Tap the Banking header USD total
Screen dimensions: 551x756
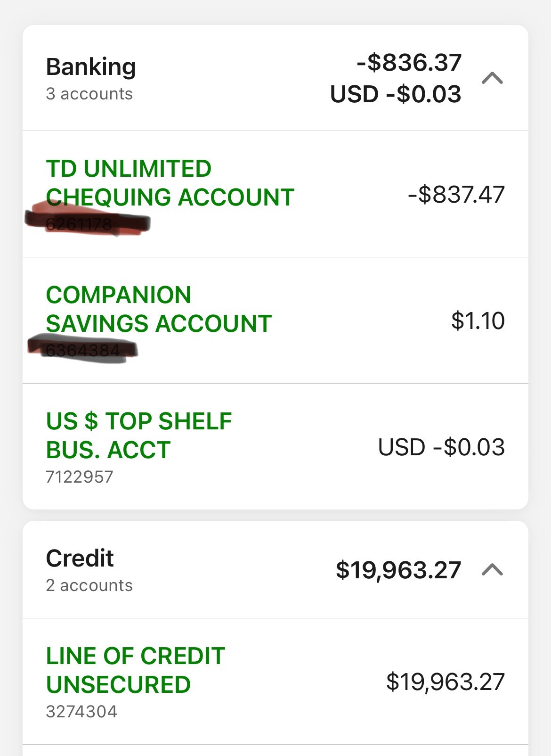coord(396,94)
